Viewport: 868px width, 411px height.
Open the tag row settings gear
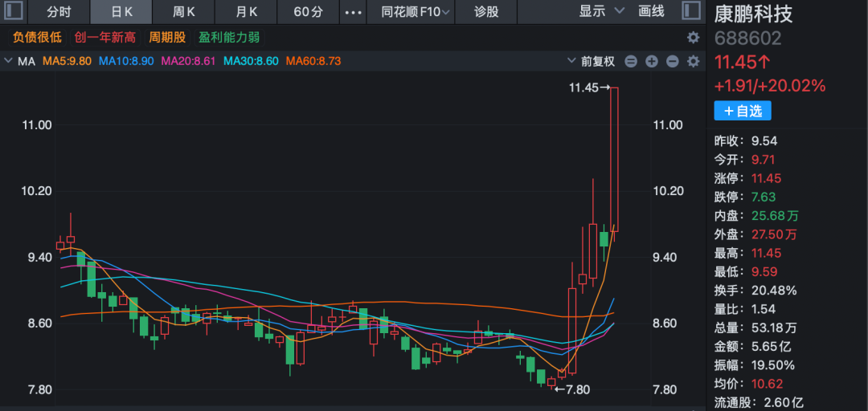point(693,38)
